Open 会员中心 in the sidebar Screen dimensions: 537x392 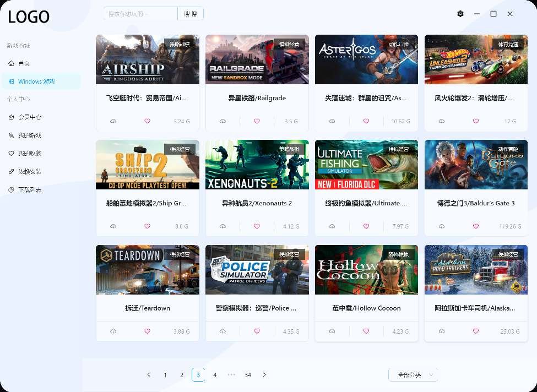click(30, 117)
